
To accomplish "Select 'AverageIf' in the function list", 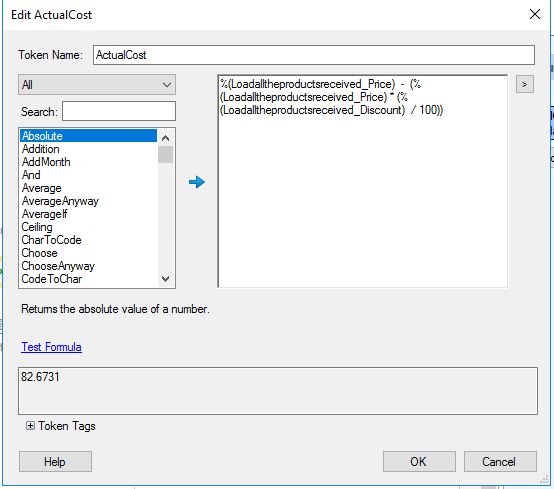I will pos(88,214).
